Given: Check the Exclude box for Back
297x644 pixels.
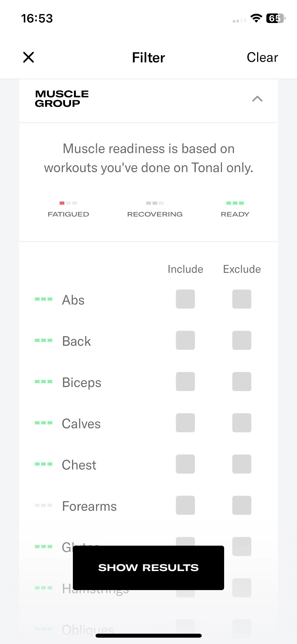Looking at the screenshot, I should click(242, 340).
